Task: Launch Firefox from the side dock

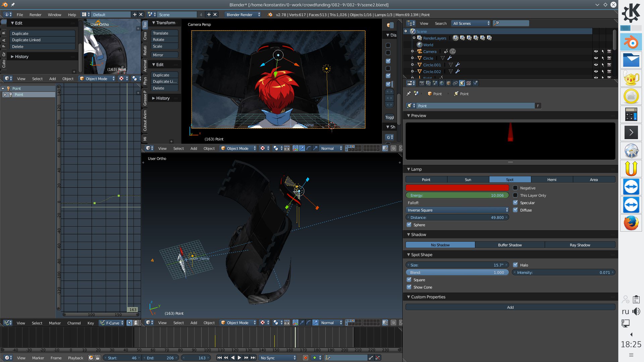Action: 631,223
